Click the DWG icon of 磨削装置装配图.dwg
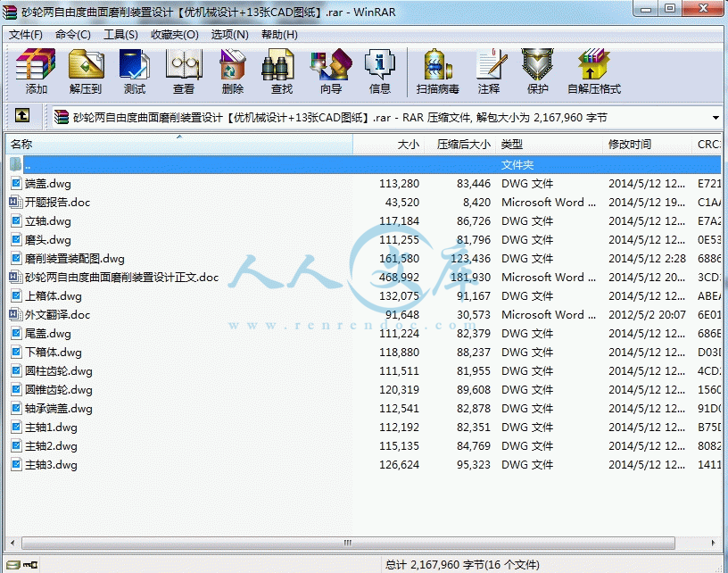Viewport: 728px width, 573px height. pyautogui.click(x=16, y=258)
